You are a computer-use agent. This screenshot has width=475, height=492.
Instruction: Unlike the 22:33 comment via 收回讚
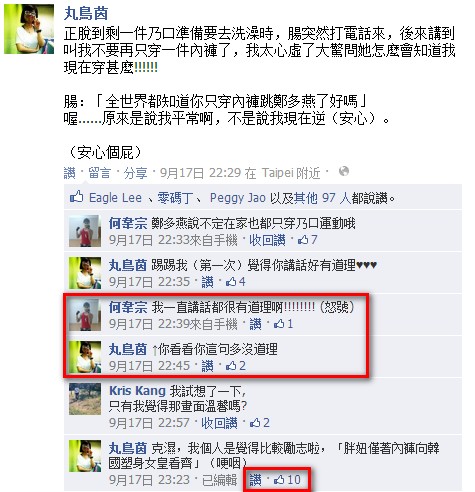(267, 240)
